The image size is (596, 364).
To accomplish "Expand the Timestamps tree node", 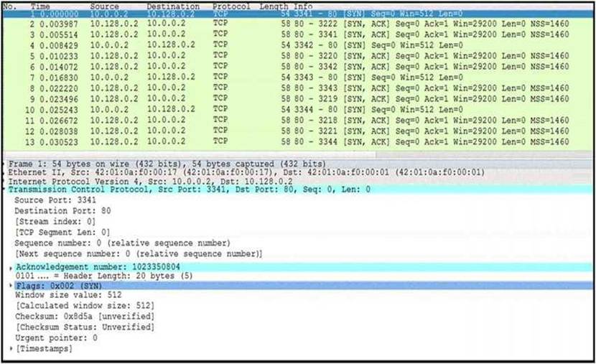I will tap(11, 348).
